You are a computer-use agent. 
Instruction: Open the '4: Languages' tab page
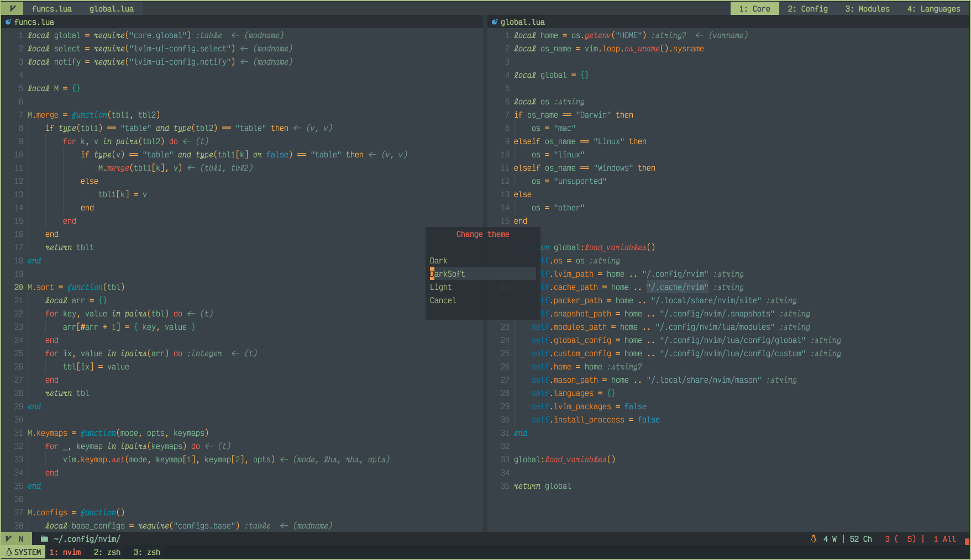click(934, 9)
